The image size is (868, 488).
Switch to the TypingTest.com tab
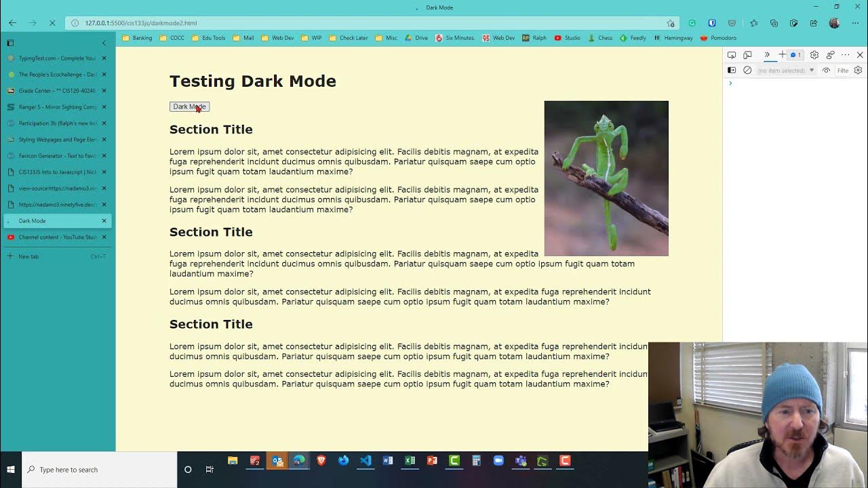tap(58, 58)
